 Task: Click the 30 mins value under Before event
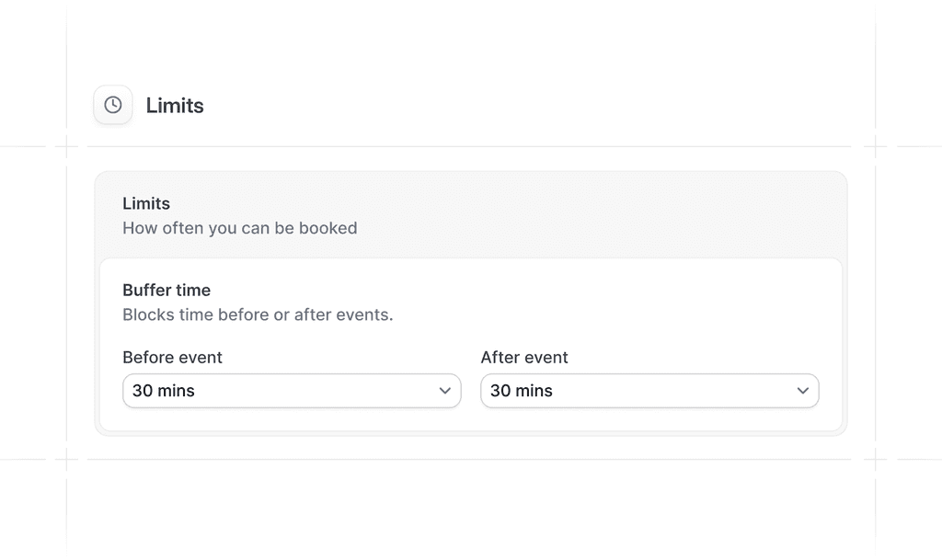pos(164,391)
